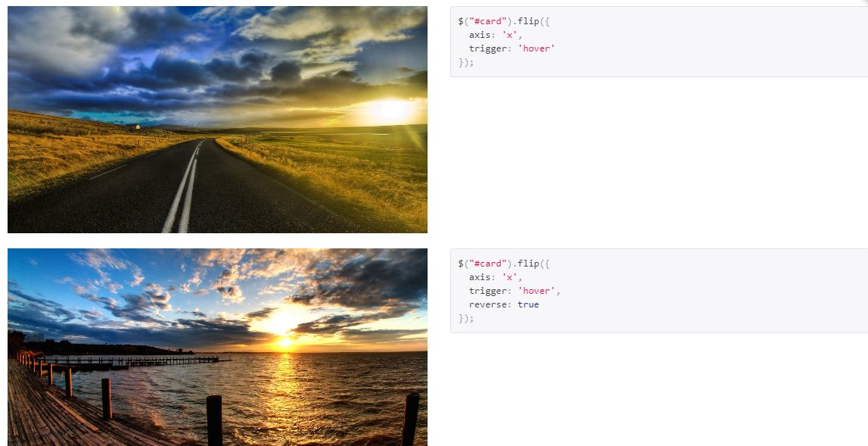Click the road landscape flip card
This screenshot has width=868, height=446.
pyautogui.click(x=217, y=120)
